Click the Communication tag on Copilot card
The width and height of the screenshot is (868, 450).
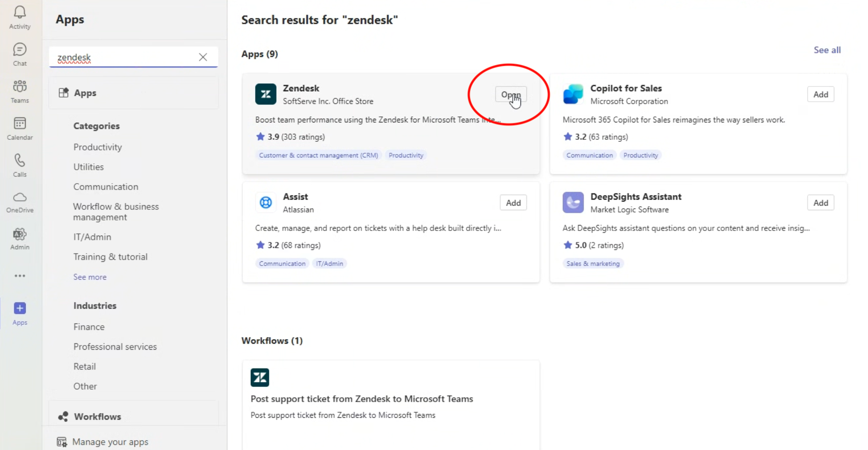[590, 155]
